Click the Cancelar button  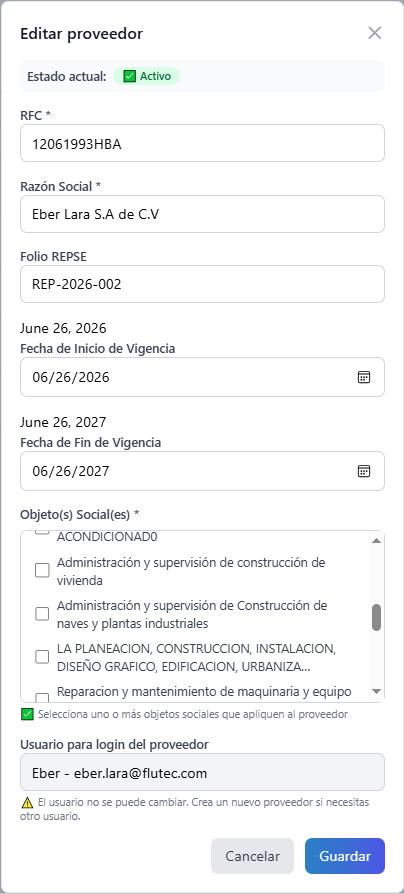[252, 856]
